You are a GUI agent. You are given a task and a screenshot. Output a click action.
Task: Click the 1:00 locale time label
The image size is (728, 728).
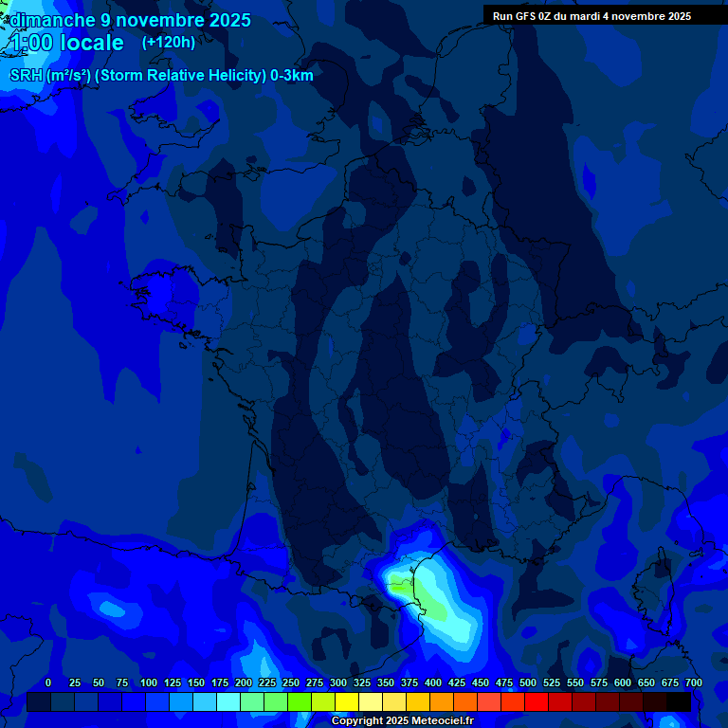(x=66, y=44)
